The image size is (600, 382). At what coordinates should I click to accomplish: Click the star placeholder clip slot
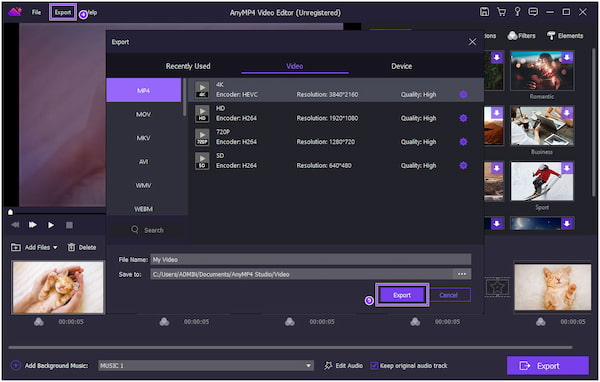(497, 287)
